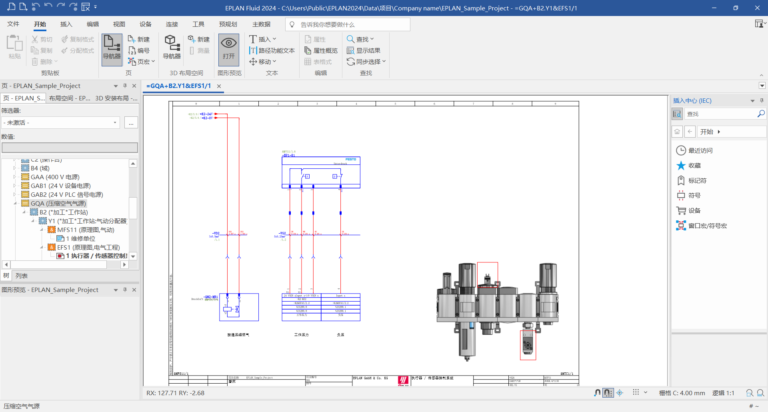Screen dimensions: 768x412
Task: Click the zoom window icon in status bar
Action: click(749, 393)
